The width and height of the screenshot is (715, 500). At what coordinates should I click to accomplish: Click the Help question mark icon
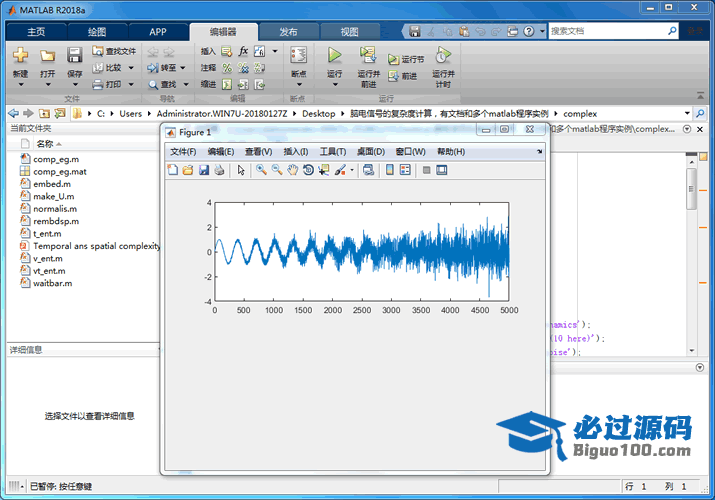click(x=528, y=31)
